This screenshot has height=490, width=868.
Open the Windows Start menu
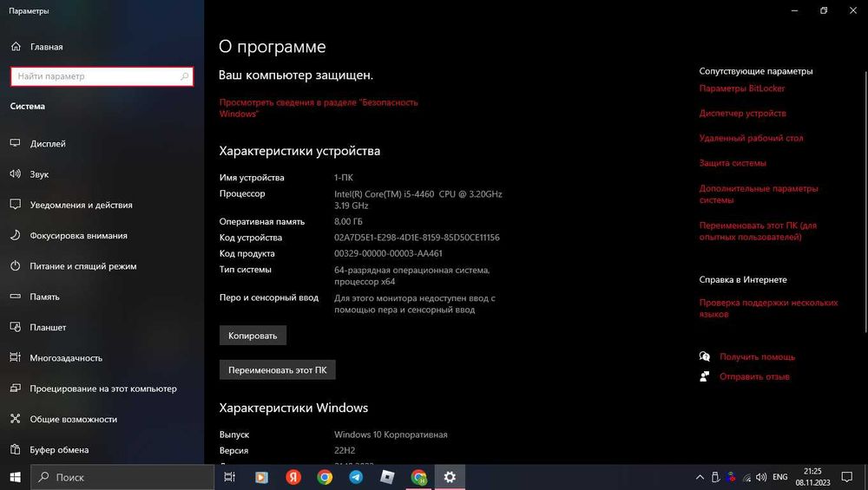pyautogui.click(x=15, y=477)
